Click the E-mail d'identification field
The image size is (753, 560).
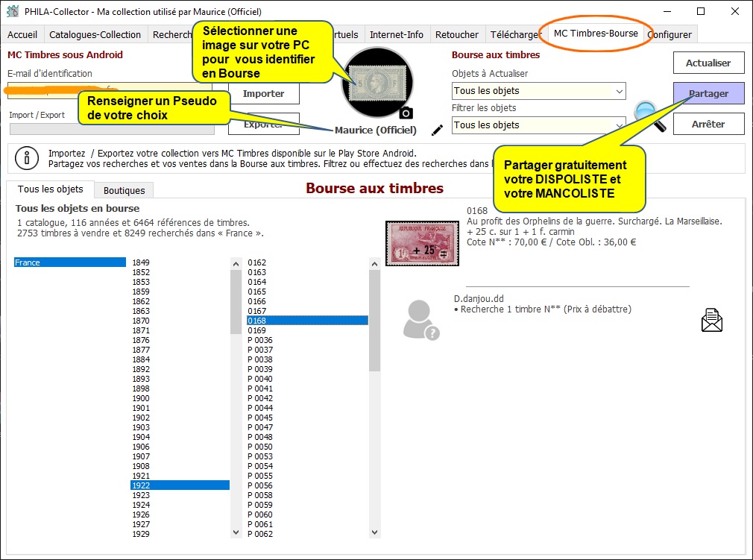(x=110, y=90)
